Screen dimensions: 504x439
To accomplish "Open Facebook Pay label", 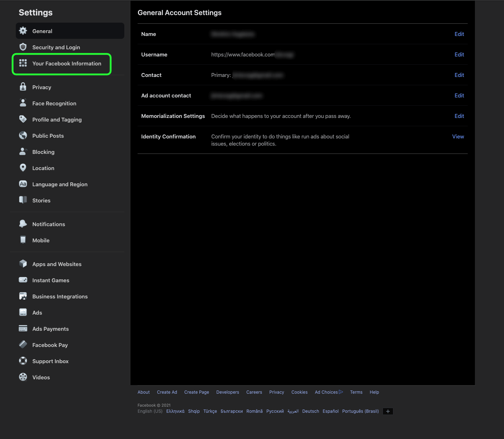I will (x=50, y=345).
